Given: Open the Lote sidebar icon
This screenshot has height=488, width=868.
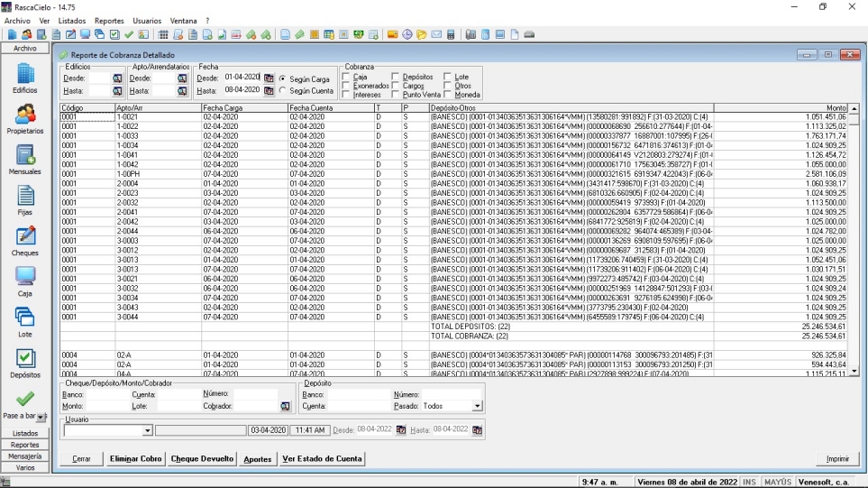Looking at the screenshot, I should coord(25,318).
